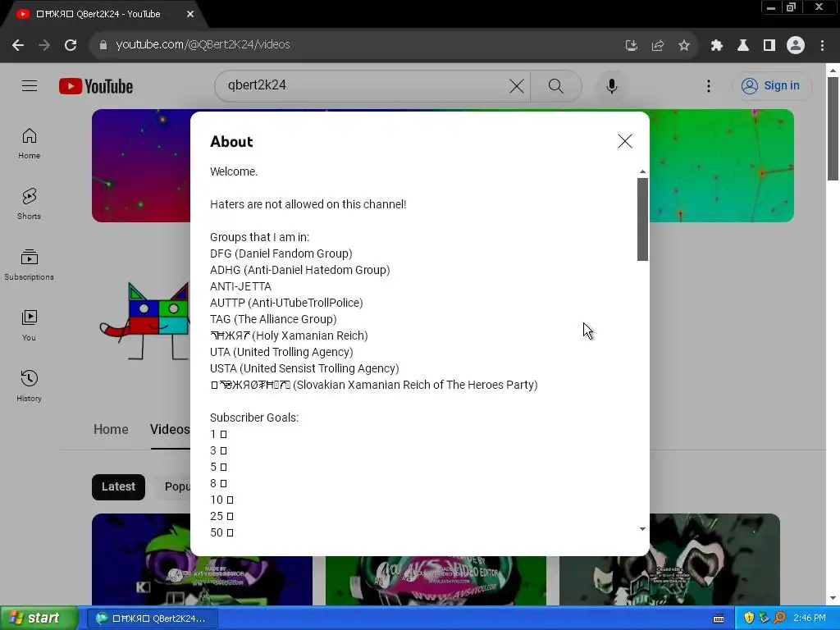The width and height of the screenshot is (840, 630).
Task: Open the Chrome labs flask icon
Action: pyautogui.click(x=743, y=46)
